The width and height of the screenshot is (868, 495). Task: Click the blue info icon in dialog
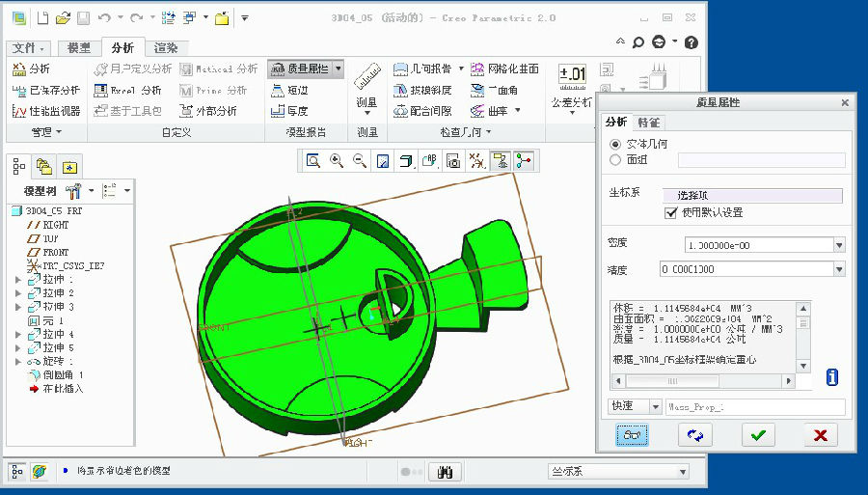pos(831,377)
